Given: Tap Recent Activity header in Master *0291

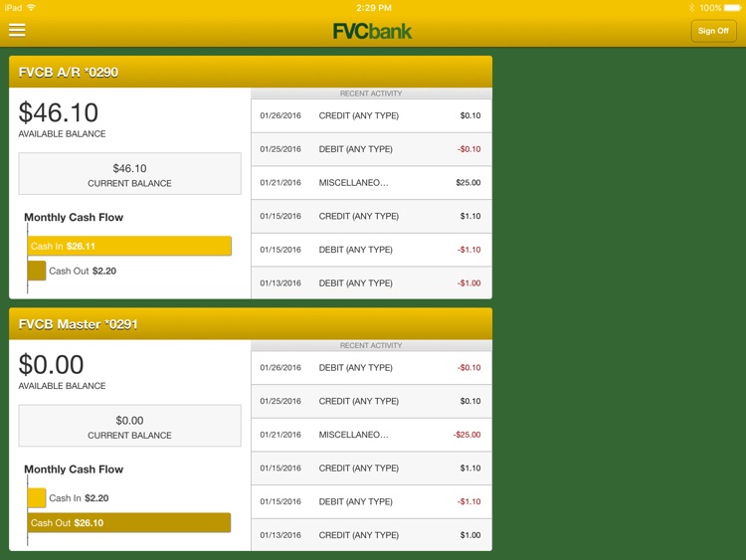Looking at the screenshot, I should pyautogui.click(x=371, y=345).
